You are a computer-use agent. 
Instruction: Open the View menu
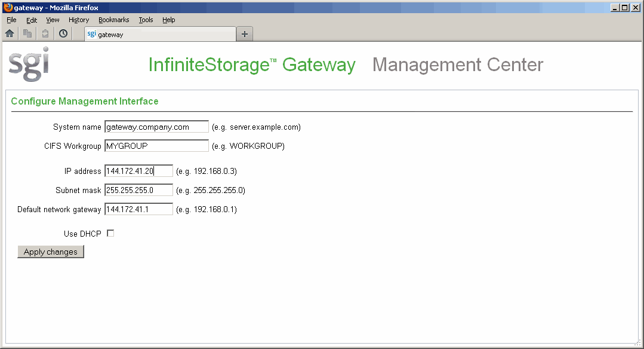coord(53,20)
